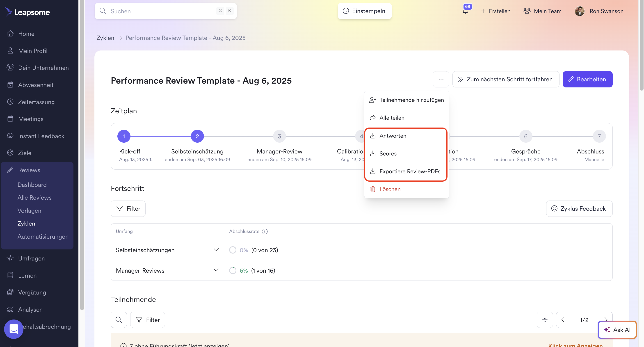
Task: Click the Bearbeiten button
Action: tap(587, 79)
